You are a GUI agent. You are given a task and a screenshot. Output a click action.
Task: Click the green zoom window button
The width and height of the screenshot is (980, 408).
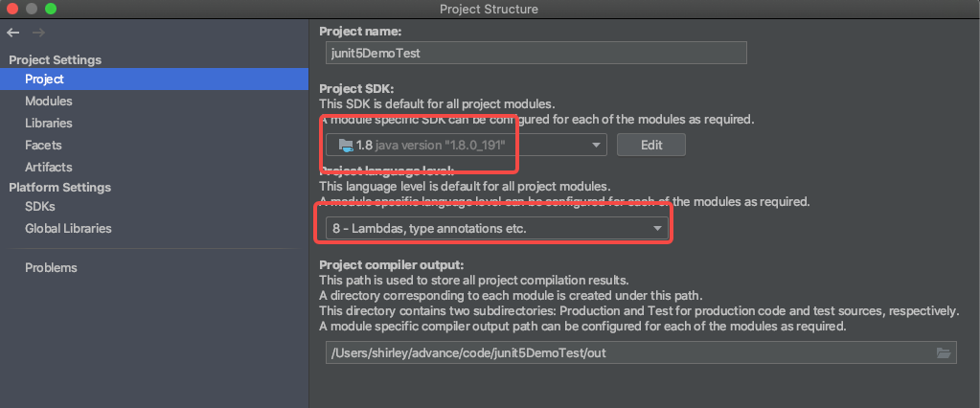(x=51, y=9)
